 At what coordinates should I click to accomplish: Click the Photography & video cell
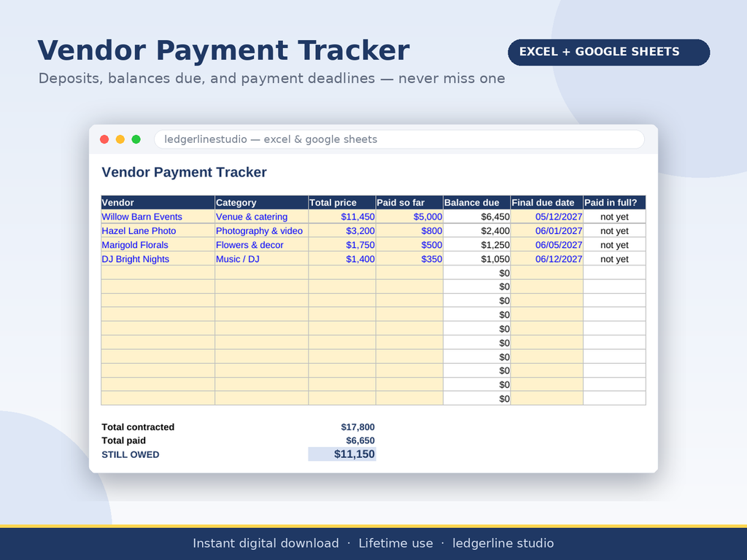[x=262, y=230]
